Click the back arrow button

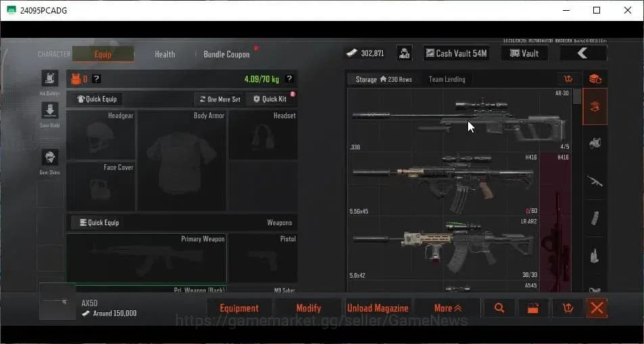[583, 53]
